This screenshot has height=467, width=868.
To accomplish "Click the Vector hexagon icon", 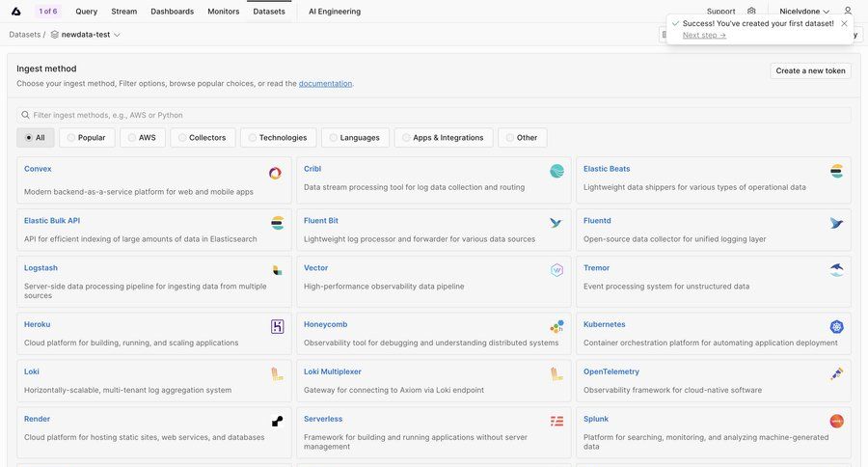I will 556,270.
